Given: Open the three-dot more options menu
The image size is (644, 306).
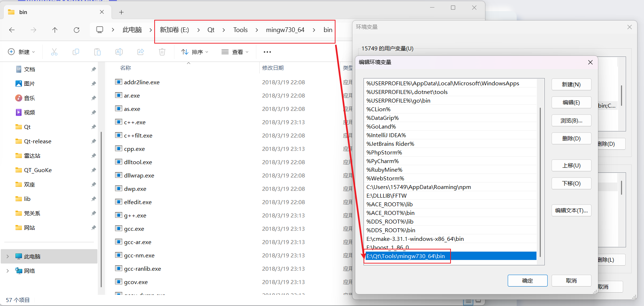Looking at the screenshot, I should click(x=267, y=52).
